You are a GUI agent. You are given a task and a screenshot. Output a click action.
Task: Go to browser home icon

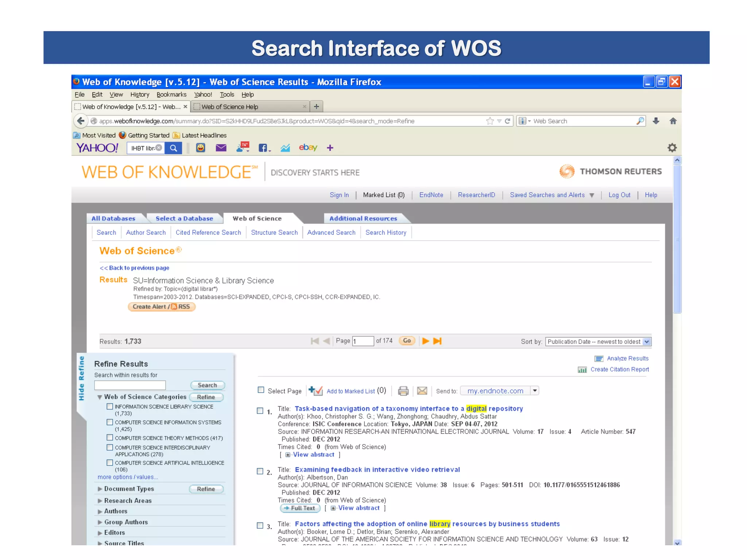[x=673, y=121]
